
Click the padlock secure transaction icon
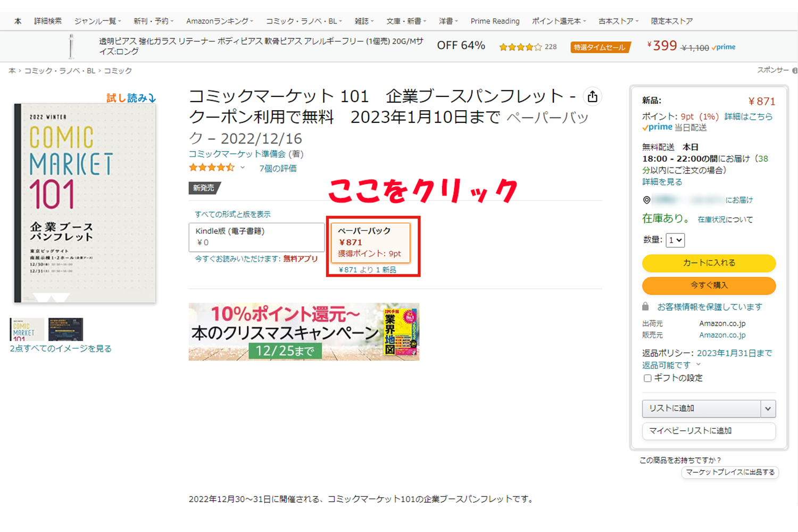point(645,307)
